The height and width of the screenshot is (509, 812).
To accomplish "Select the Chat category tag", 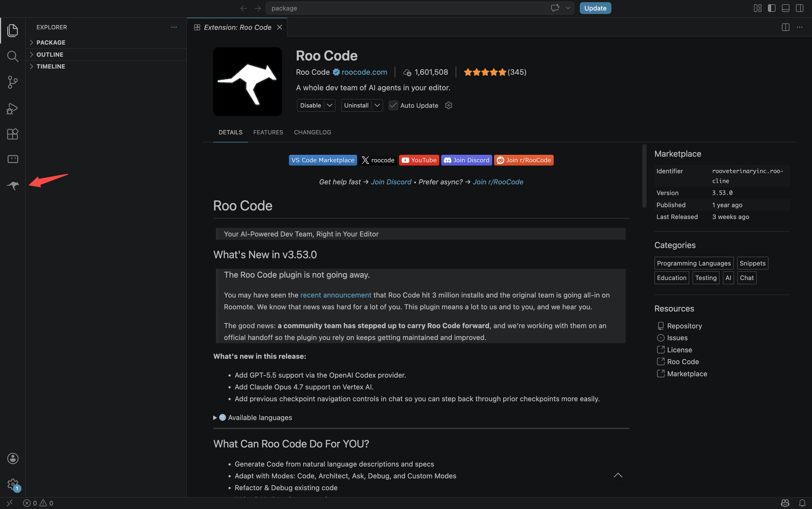I will coord(747,278).
